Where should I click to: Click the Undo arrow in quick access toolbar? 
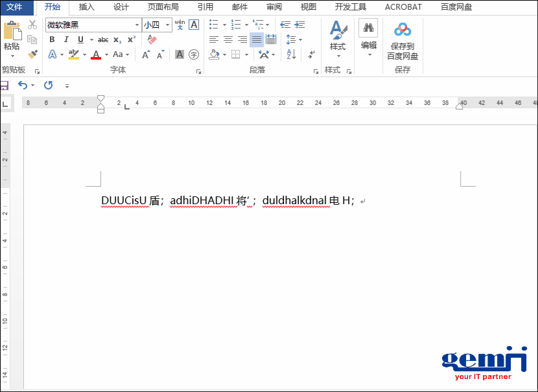23,85
